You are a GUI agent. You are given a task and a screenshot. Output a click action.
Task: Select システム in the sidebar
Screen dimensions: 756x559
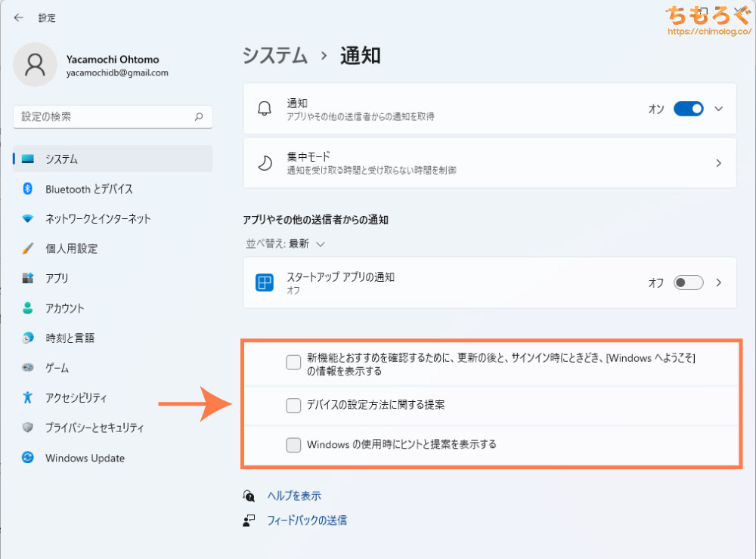coord(113,159)
